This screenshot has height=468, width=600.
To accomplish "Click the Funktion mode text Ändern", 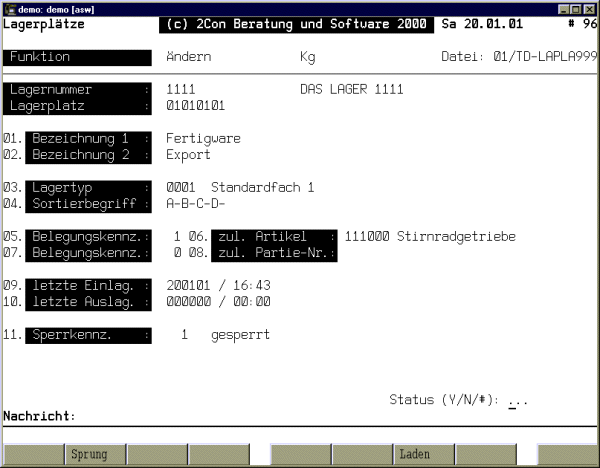I will pos(188,57).
